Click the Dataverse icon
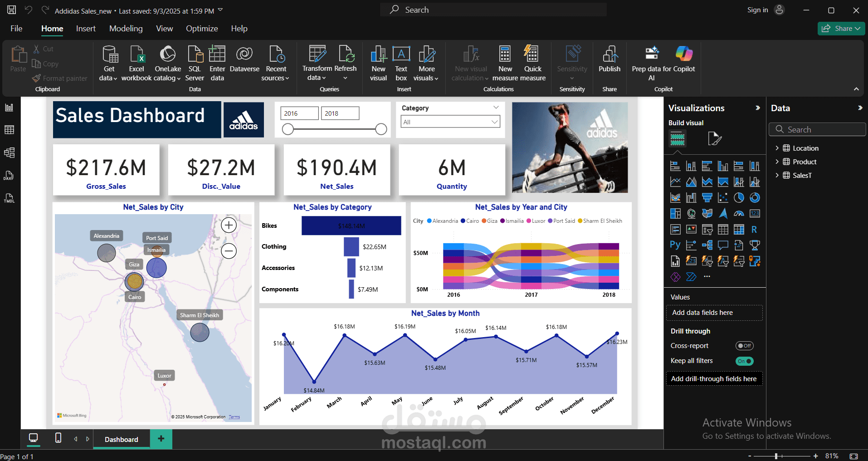The image size is (868, 461). pyautogui.click(x=244, y=59)
